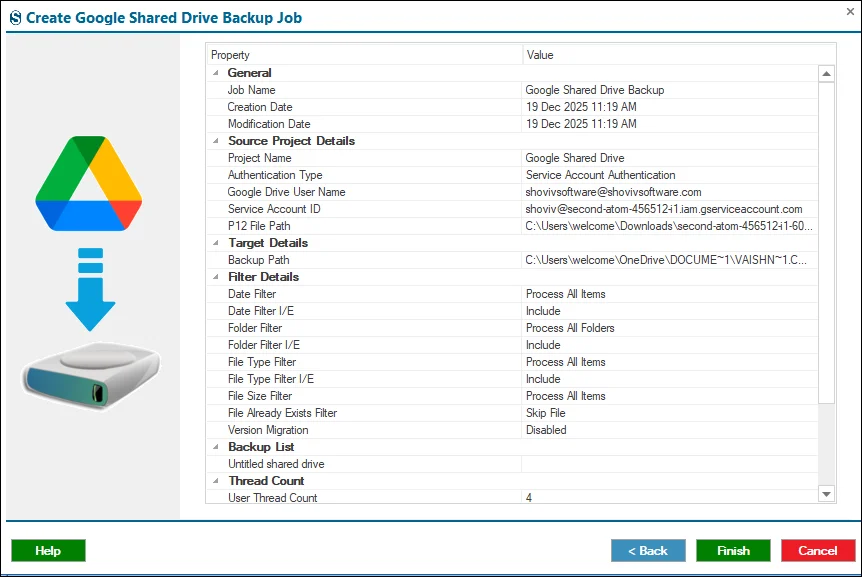Select the File Already Exists Filter property
The image size is (862, 577).
point(283,413)
